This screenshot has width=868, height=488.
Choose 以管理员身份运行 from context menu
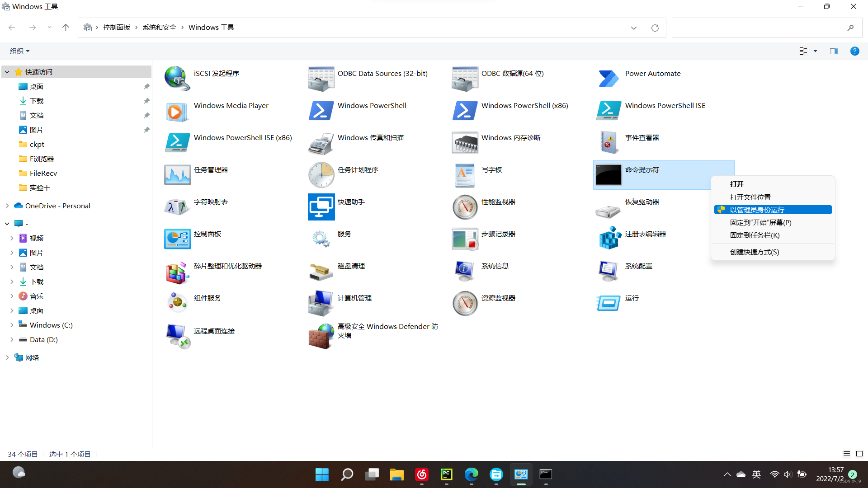point(757,210)
